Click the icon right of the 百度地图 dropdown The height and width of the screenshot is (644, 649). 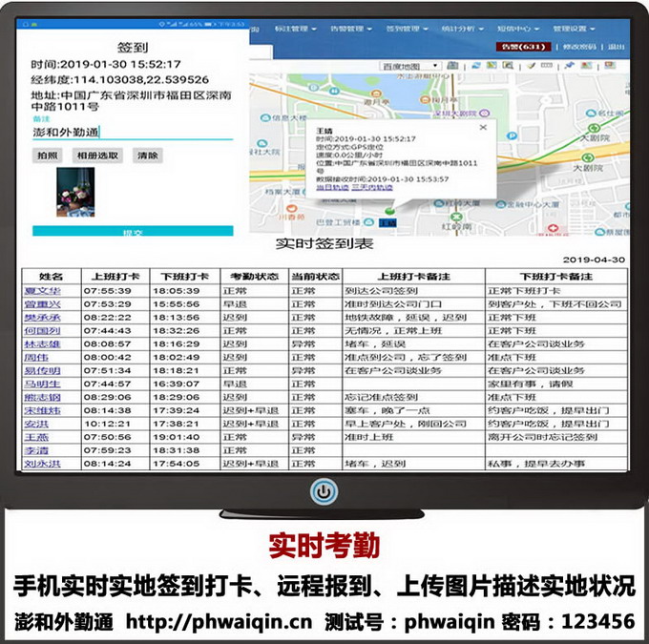click(x=452, y=66)
